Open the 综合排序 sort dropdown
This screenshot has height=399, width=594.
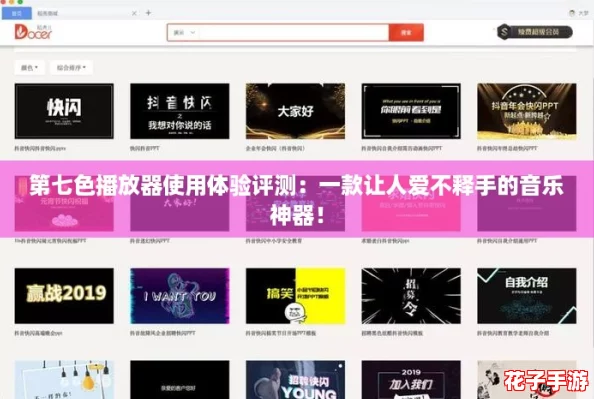[71, 68]
